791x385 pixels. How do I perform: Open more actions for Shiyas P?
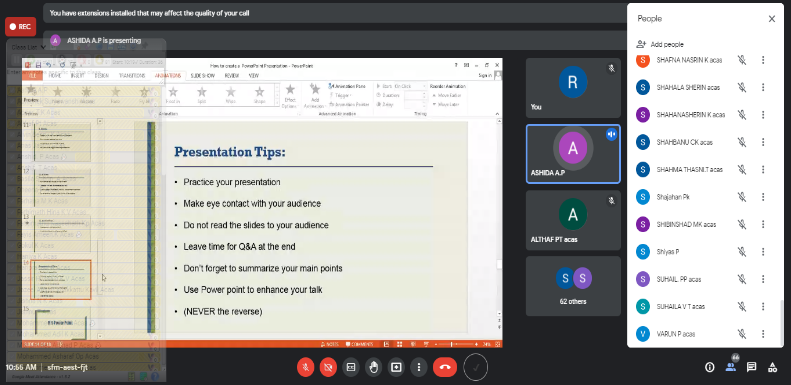[x=763, y=251]
